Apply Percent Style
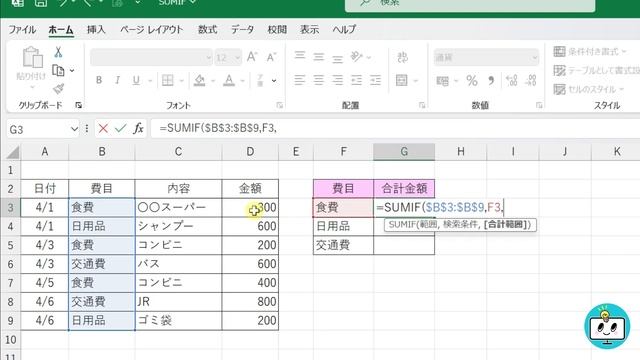Viewport: 640px width, 360px height. tap(472, 81)
